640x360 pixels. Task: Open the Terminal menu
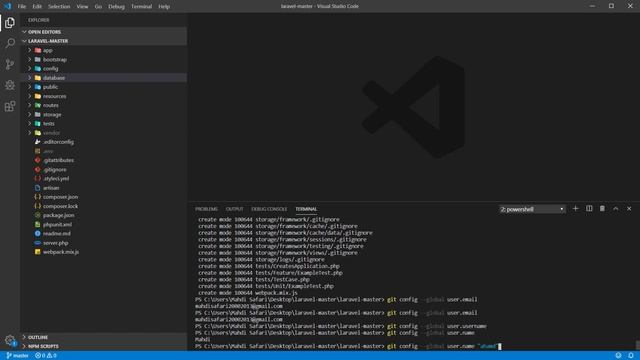tap(142, 7)
